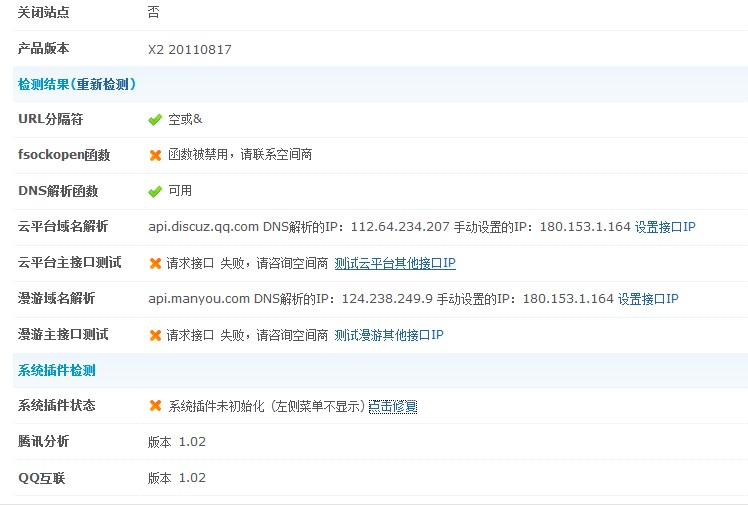Open 设置接口IP for api.discuz.qq.com
Viewport: 748px width, 505px height.
tap(665, 227)
